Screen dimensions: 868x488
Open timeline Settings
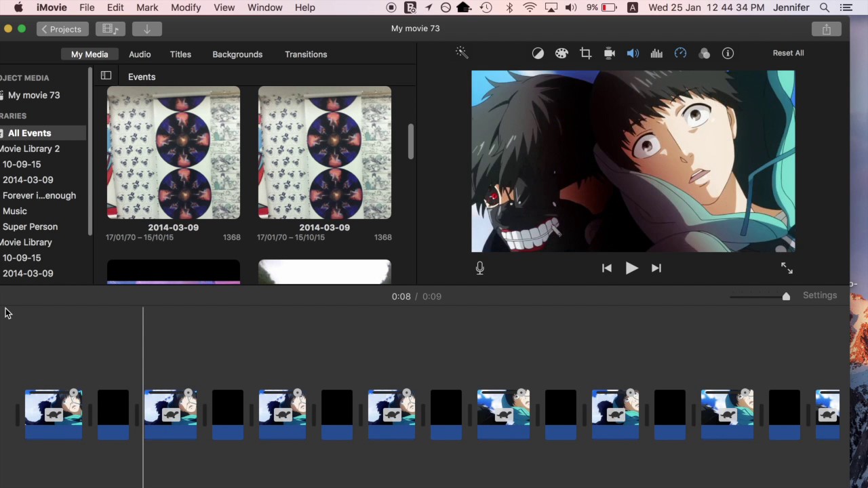pyautogui.click(x=820, y=296)
